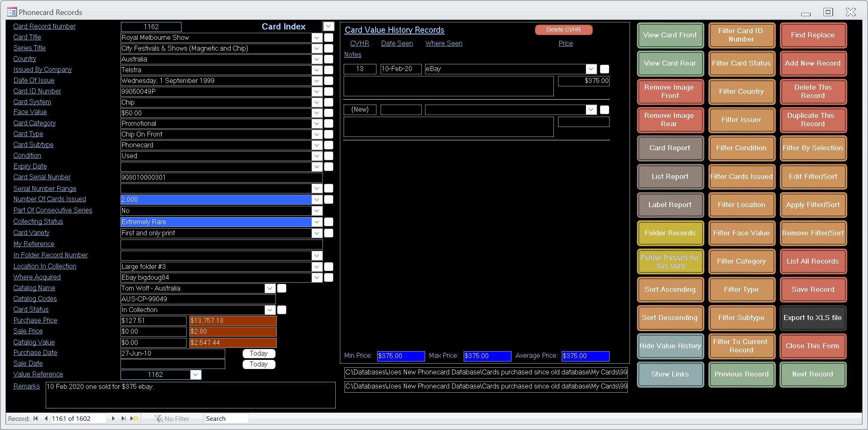Viewport: 868px width, 430px height.
Task: Click the next record arrow in navigation bar
Action: tap(113, 418)
